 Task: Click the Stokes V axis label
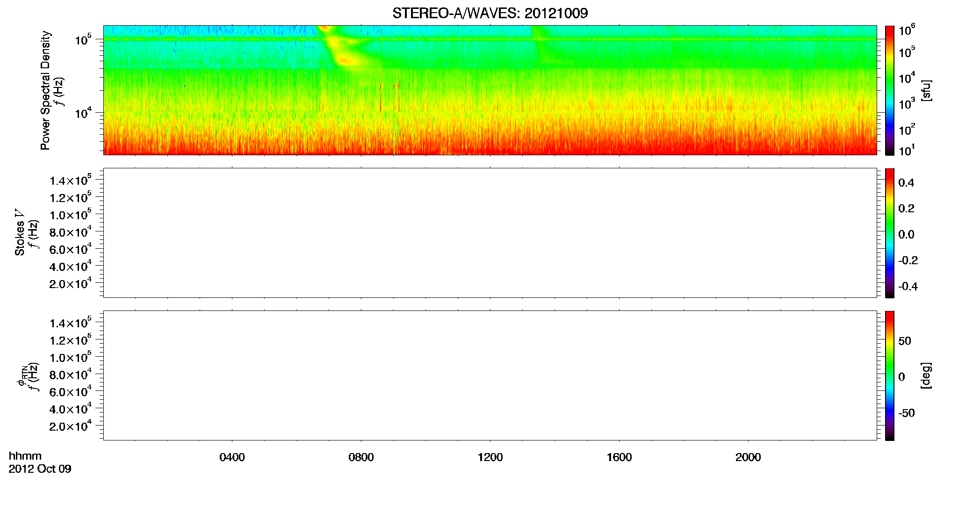click(x=20, y=232)
